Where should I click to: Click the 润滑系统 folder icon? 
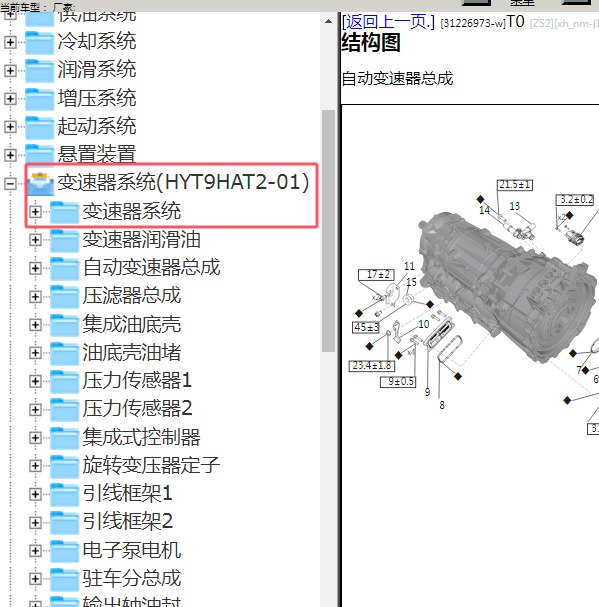click(39, 70)
